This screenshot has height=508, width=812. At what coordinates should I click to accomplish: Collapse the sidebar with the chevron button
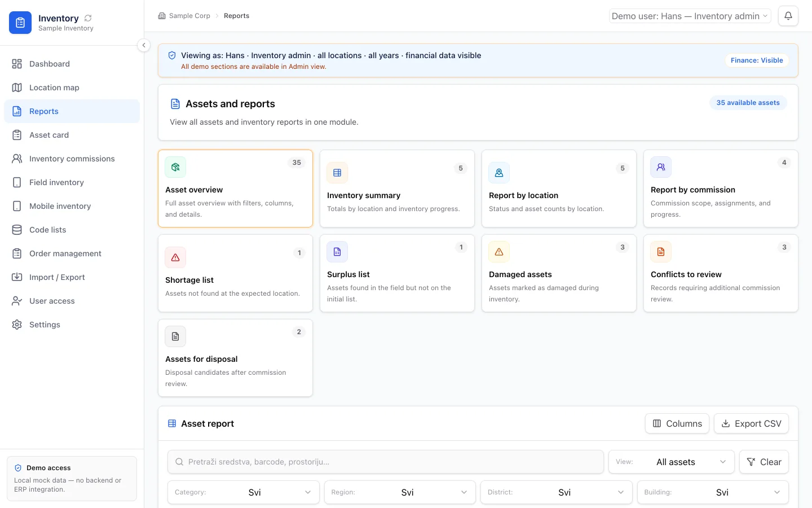coord(144,45)
